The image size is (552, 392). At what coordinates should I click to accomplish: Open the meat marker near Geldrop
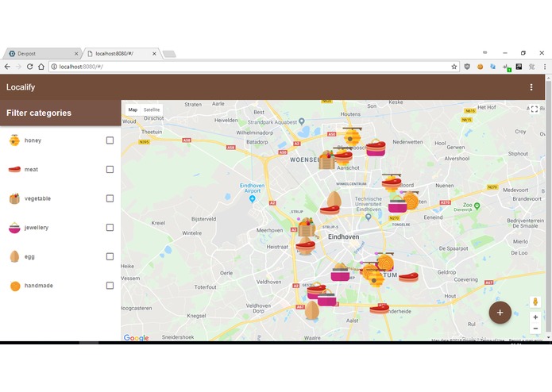(x=408, y=278)
